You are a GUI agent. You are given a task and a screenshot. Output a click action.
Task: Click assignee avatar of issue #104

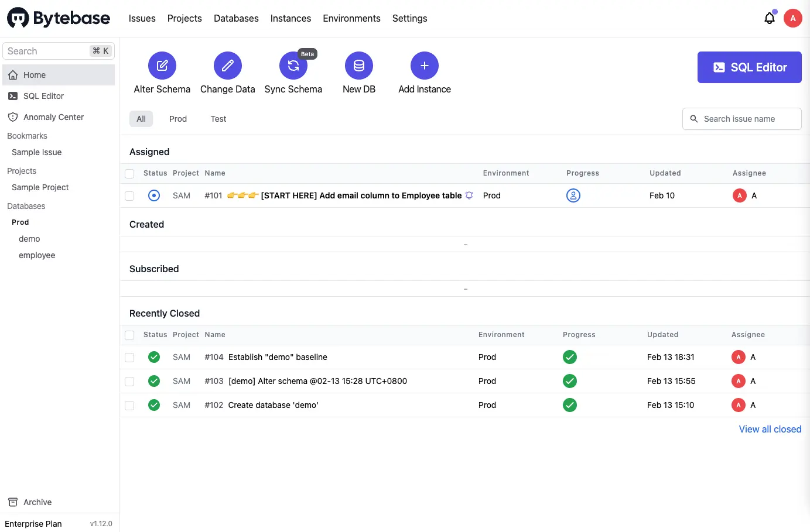point(739,357)
